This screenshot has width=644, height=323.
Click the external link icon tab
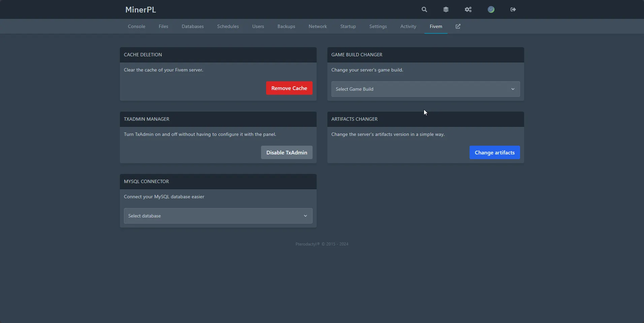(x=458, y=26)
